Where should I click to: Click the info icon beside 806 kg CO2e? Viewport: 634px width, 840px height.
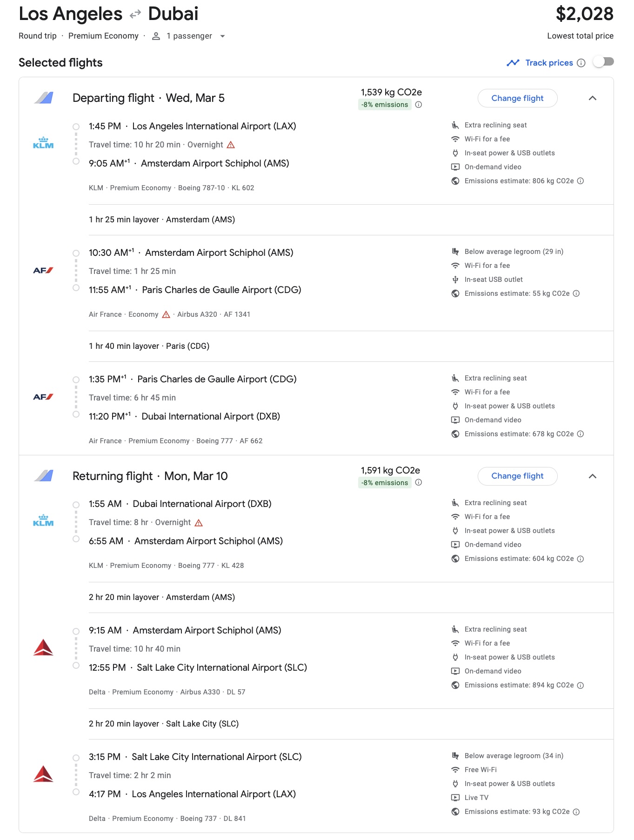point(581,181)
